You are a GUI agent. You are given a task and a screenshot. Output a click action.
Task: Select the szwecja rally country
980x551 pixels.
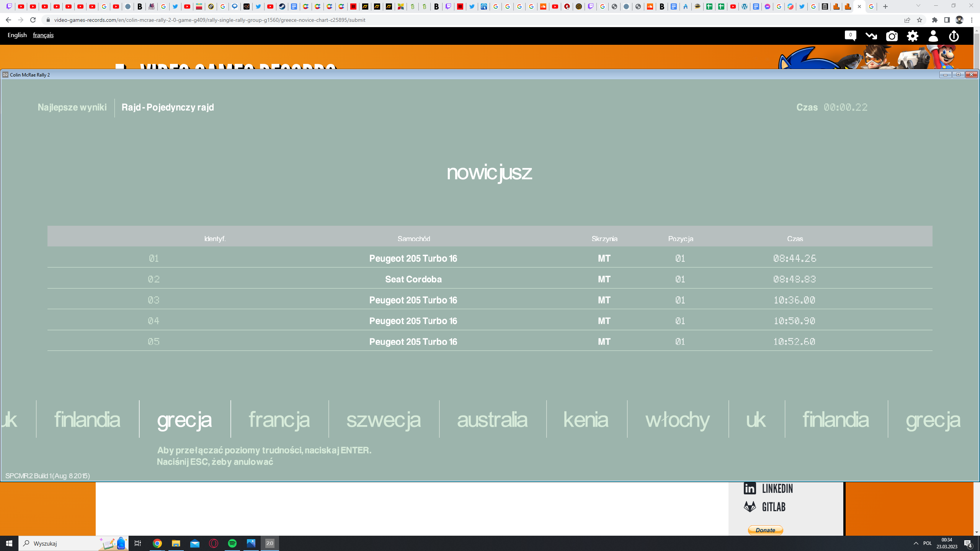(384, 419)
